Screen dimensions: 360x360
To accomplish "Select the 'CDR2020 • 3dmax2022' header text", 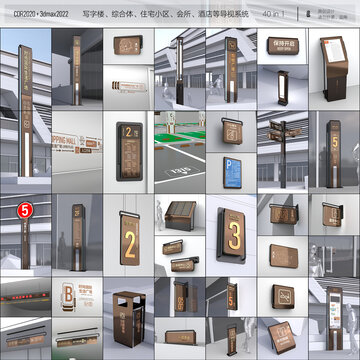I will (x=41, y=14).
